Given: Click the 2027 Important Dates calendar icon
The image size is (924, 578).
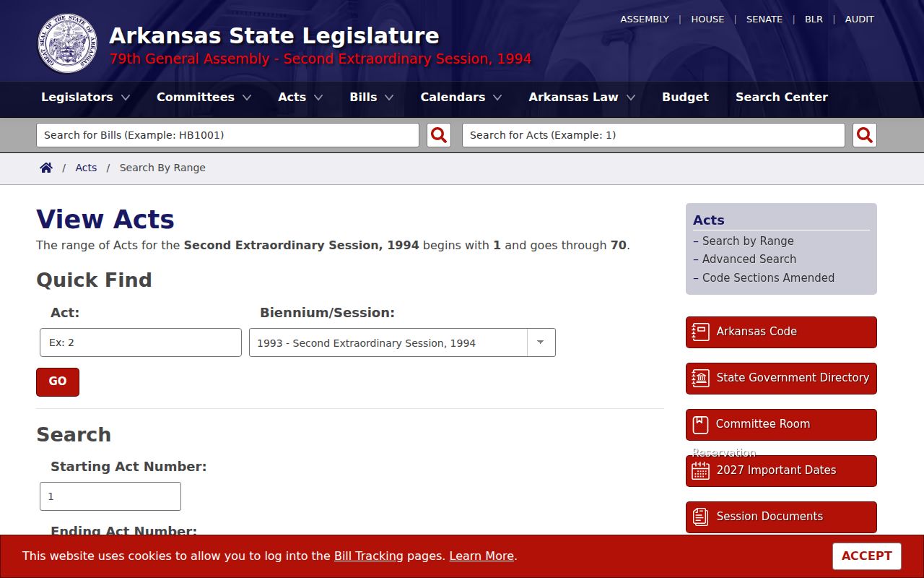Looking at the screenshot, I should [x=700, y=470].
